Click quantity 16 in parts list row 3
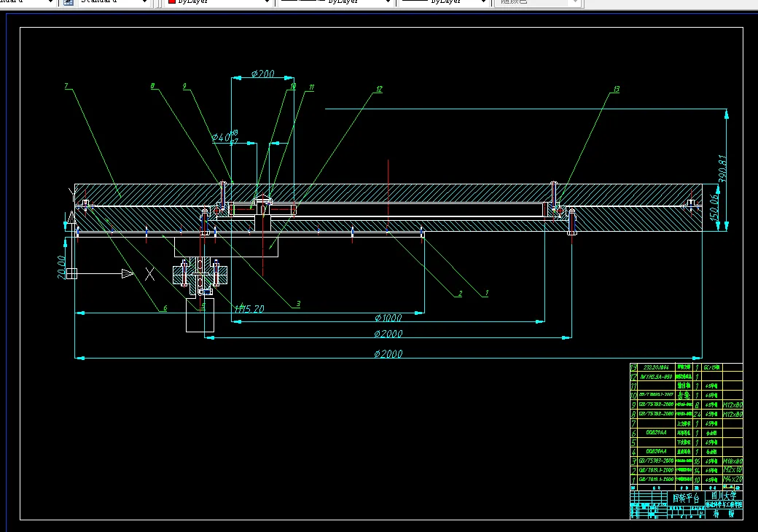 click(697, 461)
